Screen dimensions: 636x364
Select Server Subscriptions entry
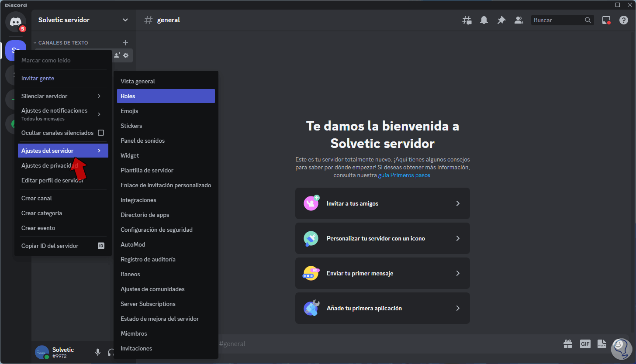[166, 304]
